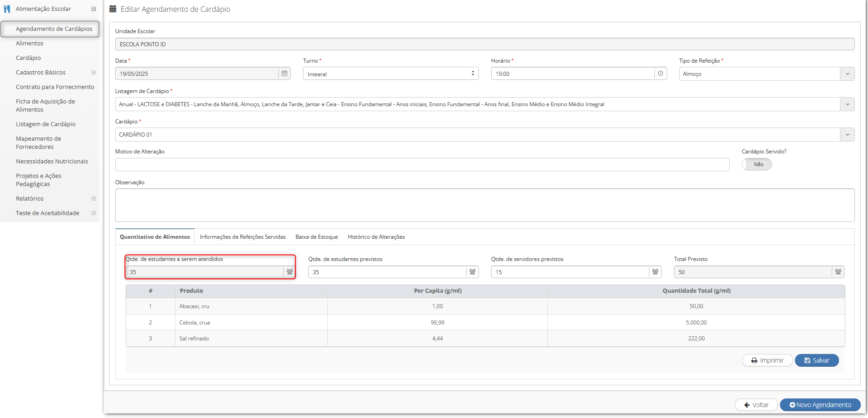
Task: Click Quantidade Total (g/ml) column header
Action: point(696,290)
